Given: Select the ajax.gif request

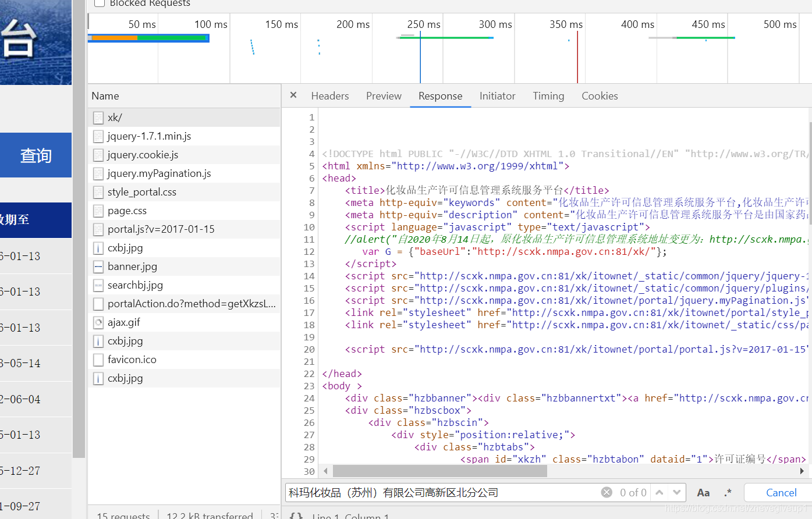Looking at the screenshot, I should 184,322.
